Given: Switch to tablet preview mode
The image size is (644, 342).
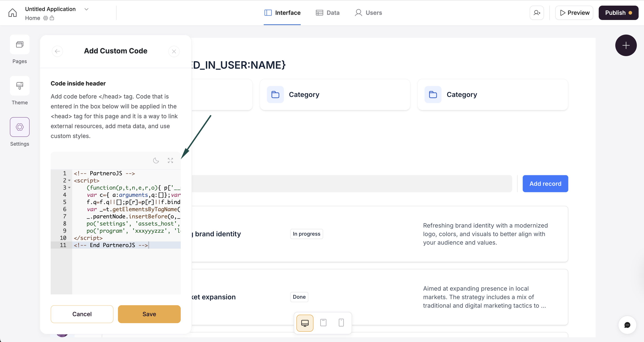Looking at the screenshot, I should click(323, 323).
